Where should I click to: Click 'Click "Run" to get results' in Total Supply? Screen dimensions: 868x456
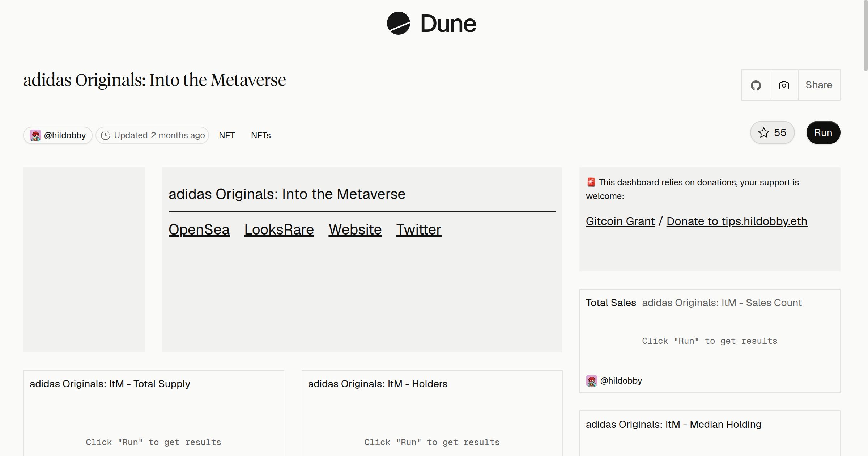point(153,442)
